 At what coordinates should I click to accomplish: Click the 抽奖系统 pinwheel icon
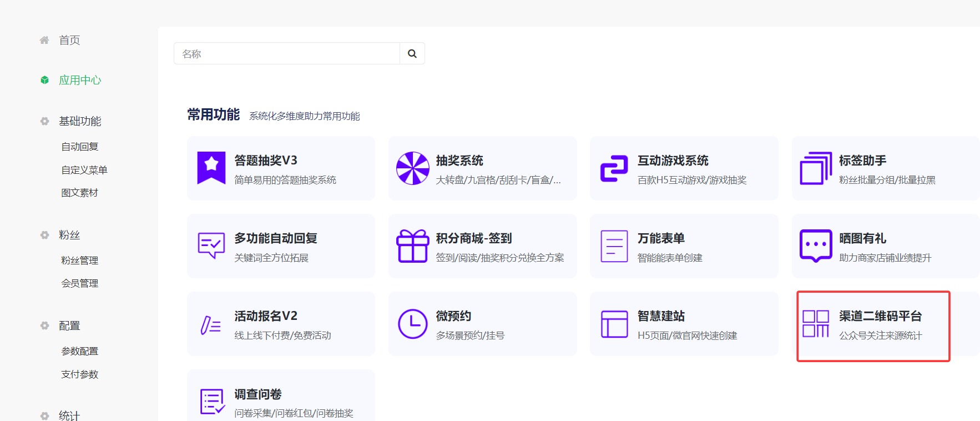(412, 168)
